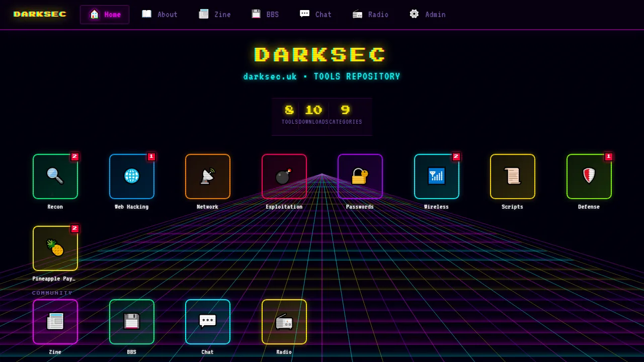Image resolution: width=644 pixels, height=362 pixels.
Task: Click the BBS floppy disk tile
Action: [131, 322]
